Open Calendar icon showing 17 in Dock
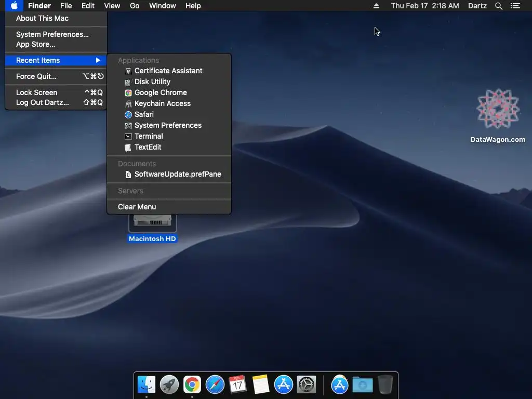The width and height of the screenshot is (532, 399). 237,385
